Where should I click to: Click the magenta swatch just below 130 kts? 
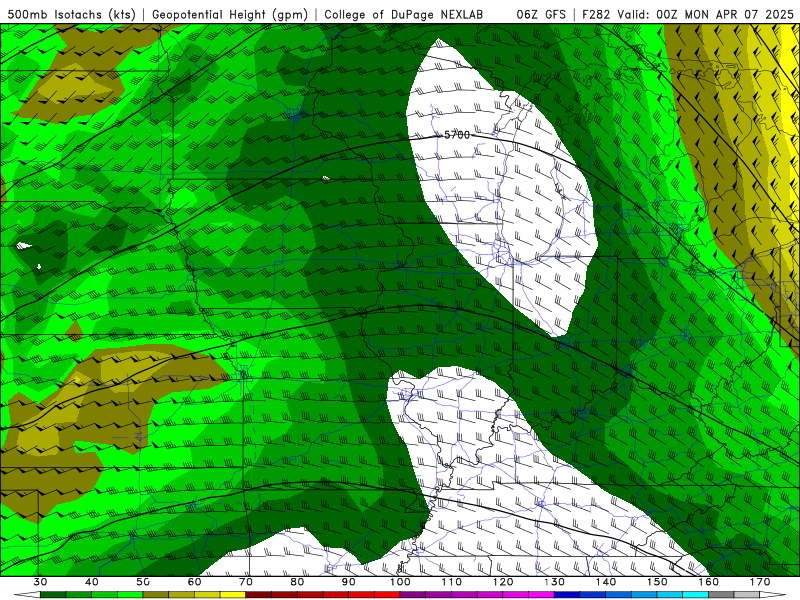541,595
